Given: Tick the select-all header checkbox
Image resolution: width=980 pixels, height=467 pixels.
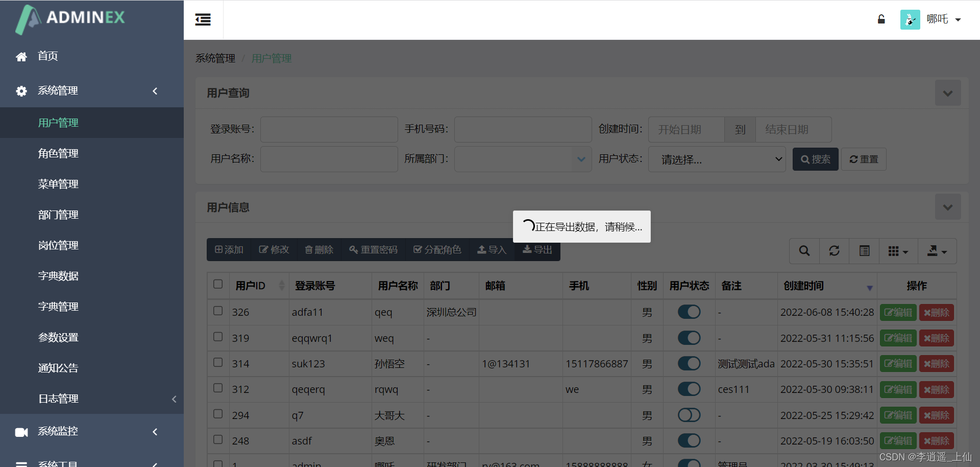Looking at the screenshot, I should [218, 284].
